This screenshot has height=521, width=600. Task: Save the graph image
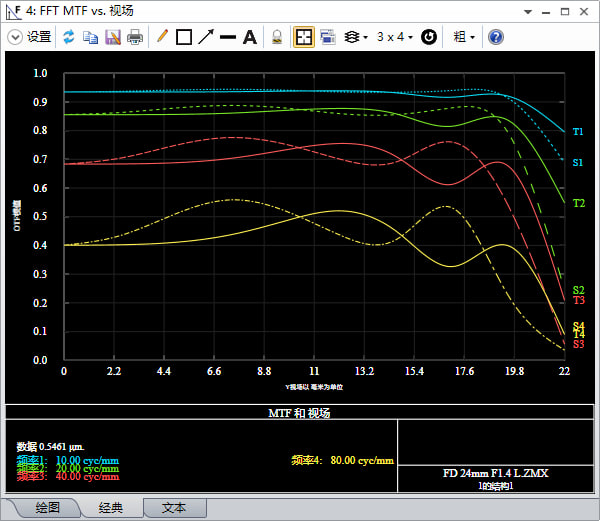(113, 37)
